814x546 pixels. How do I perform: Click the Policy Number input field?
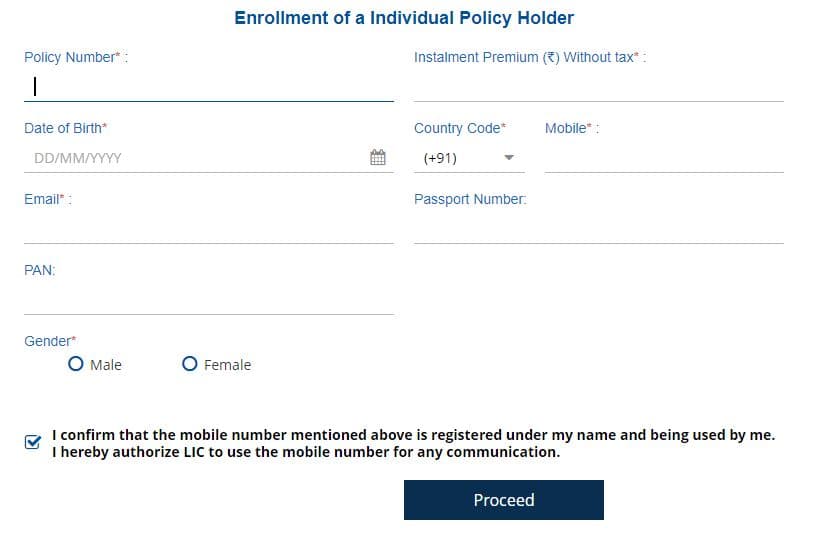click(x=208, y=87)
